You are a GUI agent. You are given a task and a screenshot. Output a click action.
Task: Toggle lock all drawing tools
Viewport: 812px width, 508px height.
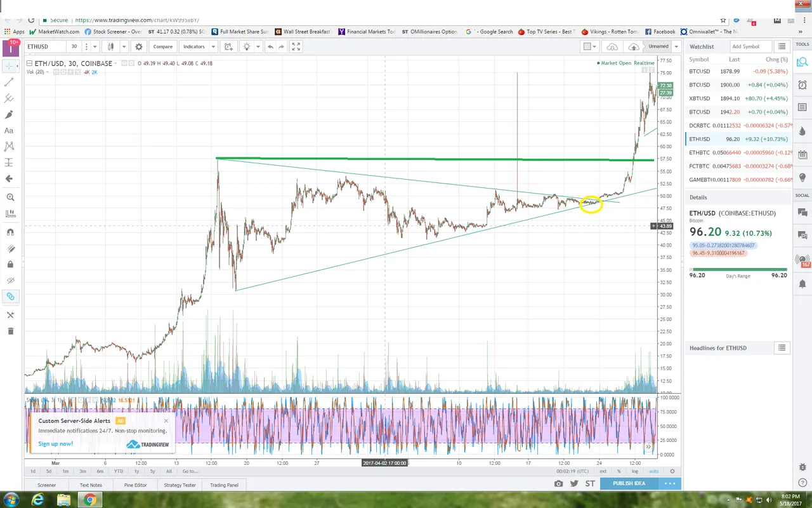[9, 264]
